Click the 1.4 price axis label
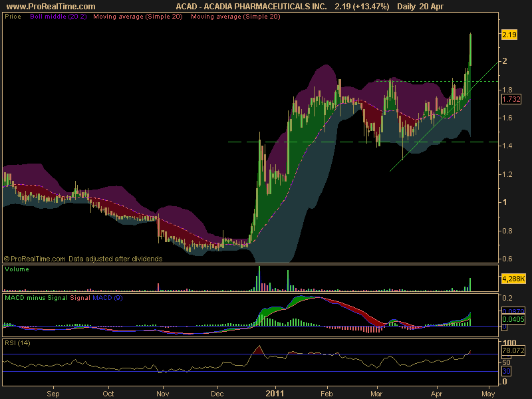Viewport: 532px width, 399px height. click(507, 146)
